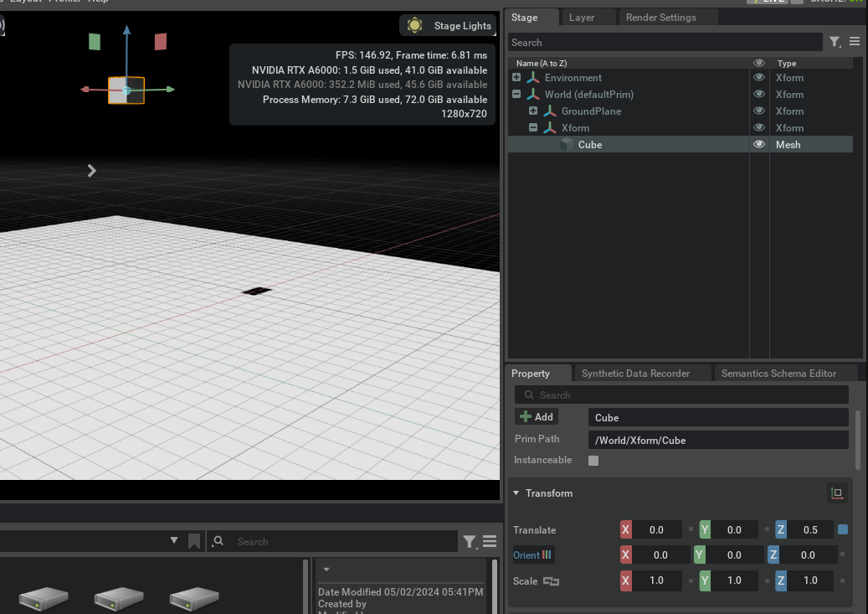Viewport: 868px width, 614px height.
Task: Open the Stage panel hamburger options menu
Action: point(855,42)
